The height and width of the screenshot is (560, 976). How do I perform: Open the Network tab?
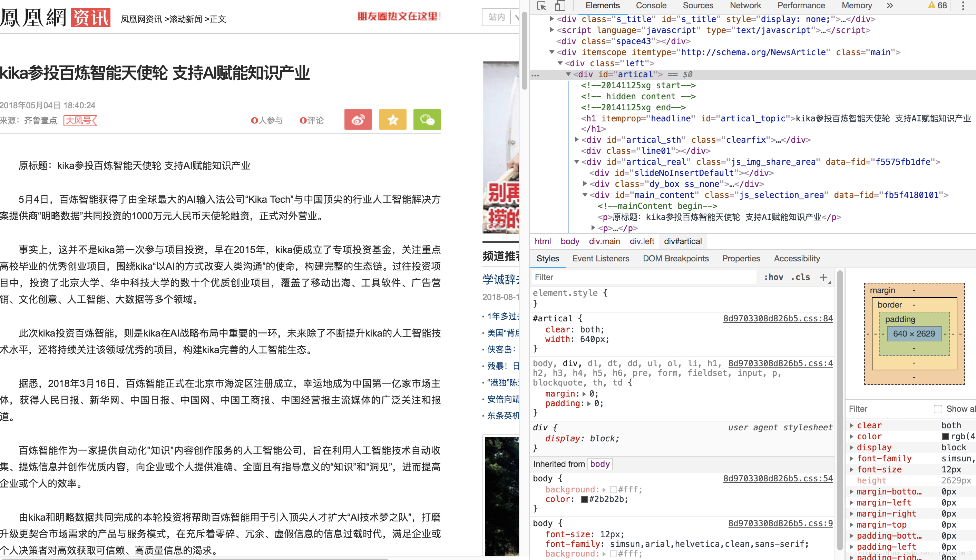click(745, 6)
